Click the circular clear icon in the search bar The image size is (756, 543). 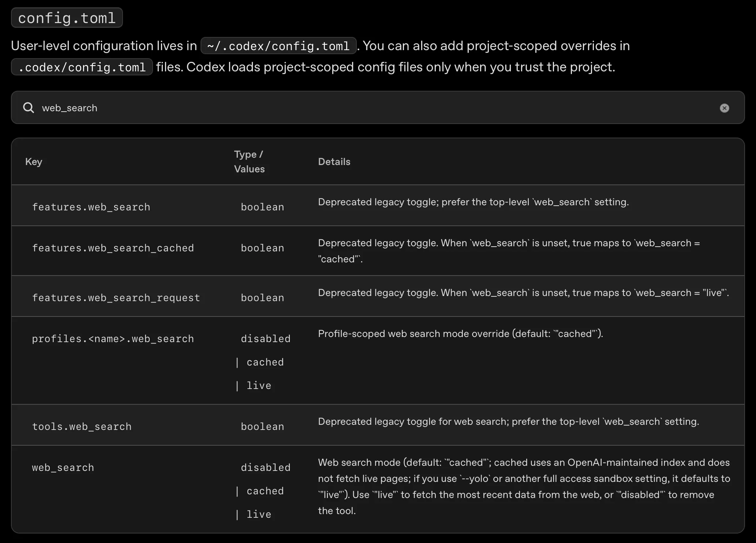tap(725, 108)
